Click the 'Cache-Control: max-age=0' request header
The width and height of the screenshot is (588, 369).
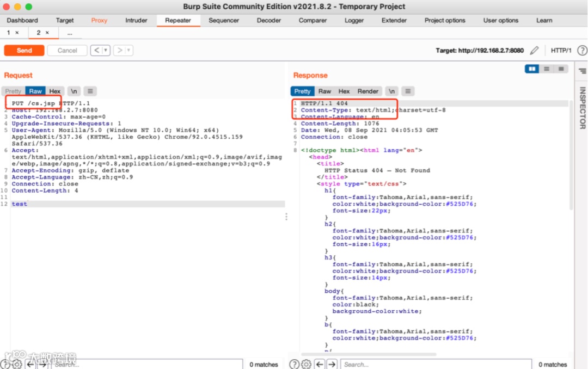(58, 116)
